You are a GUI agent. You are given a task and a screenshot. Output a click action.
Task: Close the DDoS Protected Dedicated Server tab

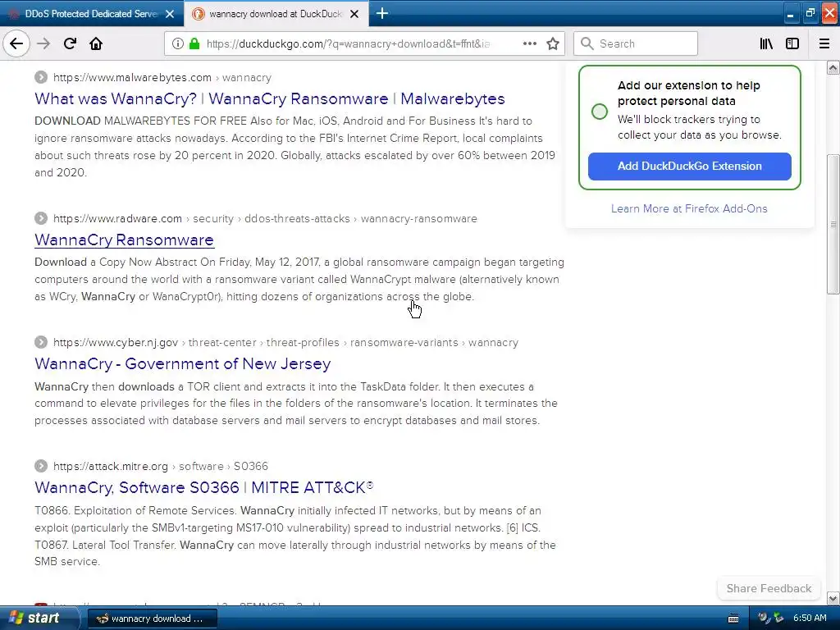170,14
